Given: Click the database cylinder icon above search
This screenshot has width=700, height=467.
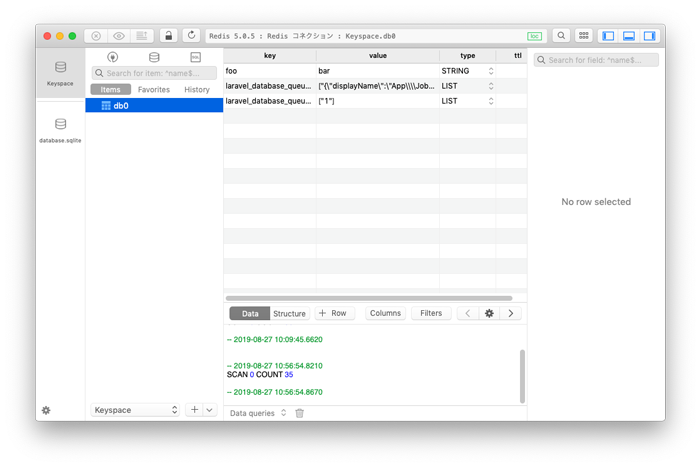Looking at the screenshot, I should point(154,57).
